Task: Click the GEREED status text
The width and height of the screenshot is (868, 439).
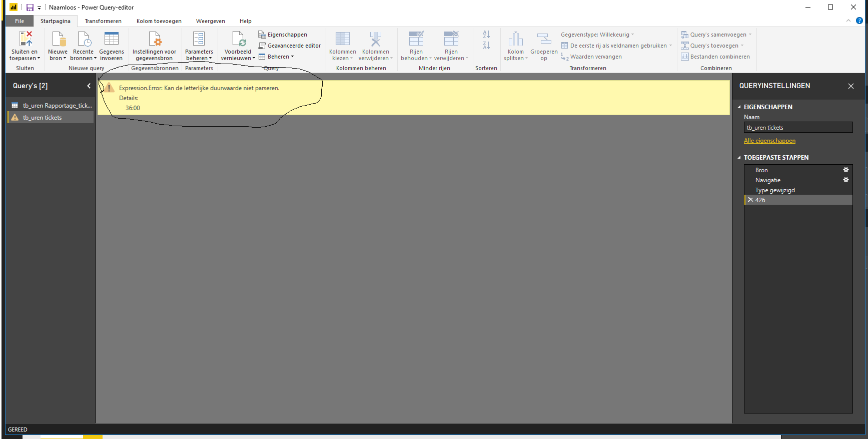Action: coord(18,429)
